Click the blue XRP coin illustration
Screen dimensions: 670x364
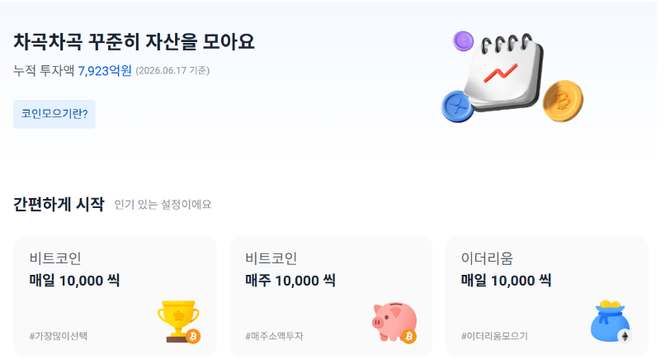(457, 106)
